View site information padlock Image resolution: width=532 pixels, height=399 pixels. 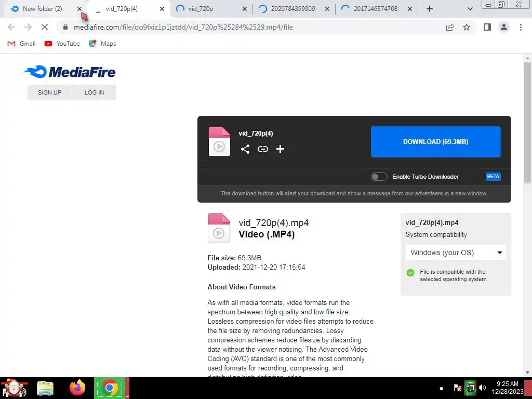tap(65, 27)
